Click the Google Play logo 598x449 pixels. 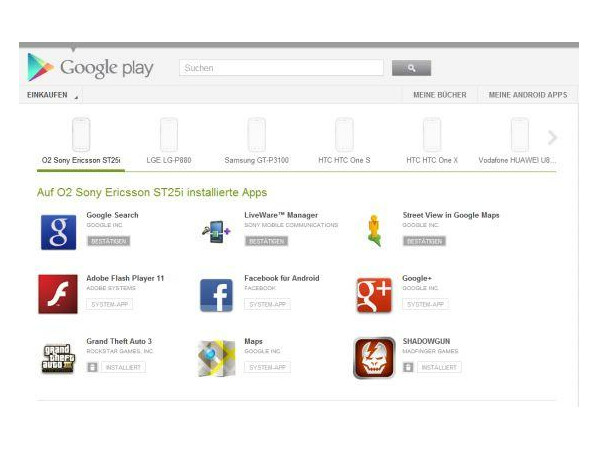90,68
